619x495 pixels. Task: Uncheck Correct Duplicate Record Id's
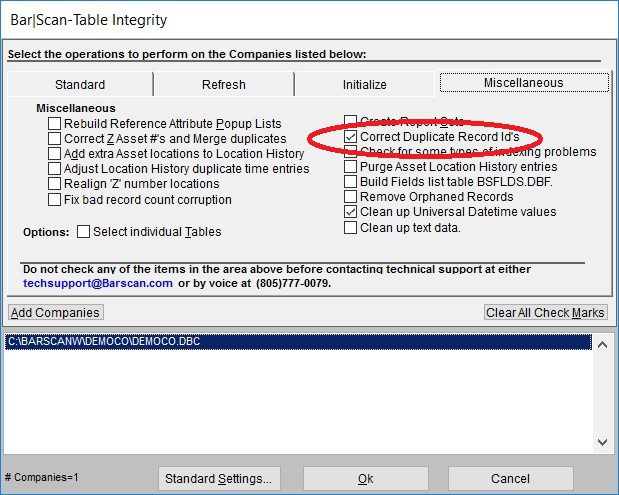350,136
